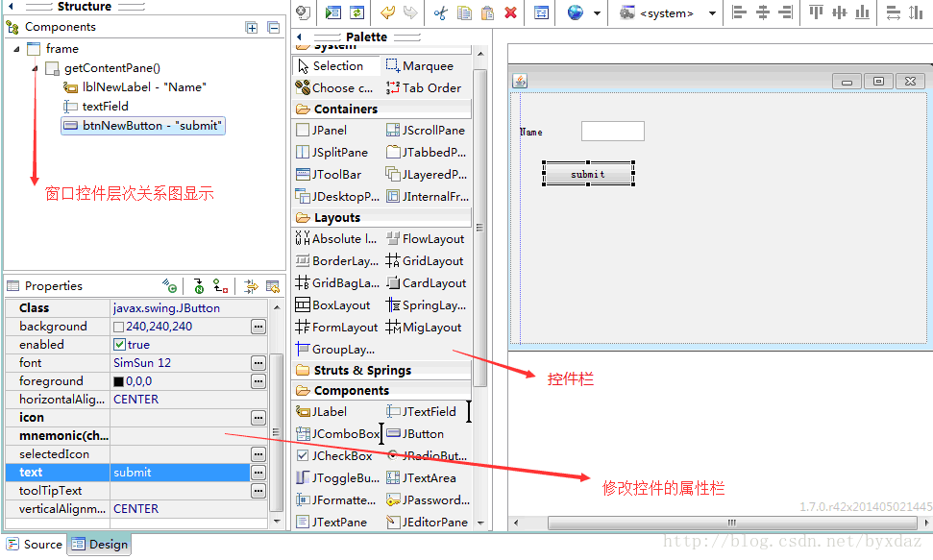Viewport: 933px width, 560px height.
Task: Click the red X Delete icon
Action: (510, 12)
